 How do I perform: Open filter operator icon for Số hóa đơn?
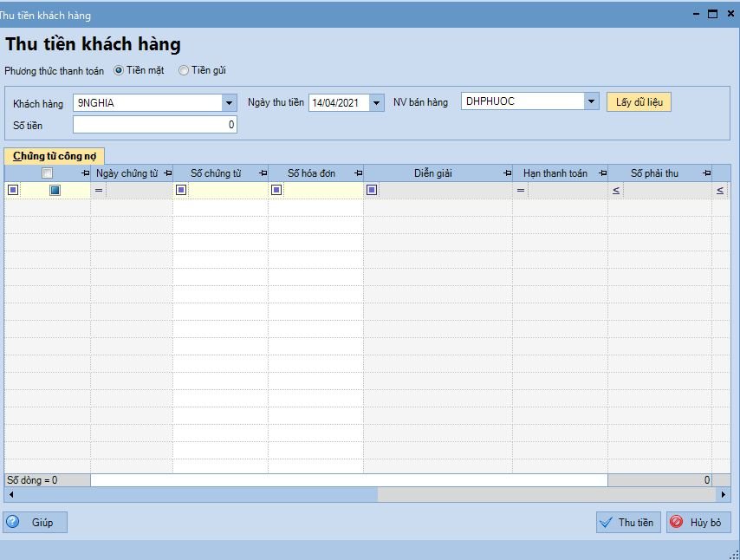(276, 190)
